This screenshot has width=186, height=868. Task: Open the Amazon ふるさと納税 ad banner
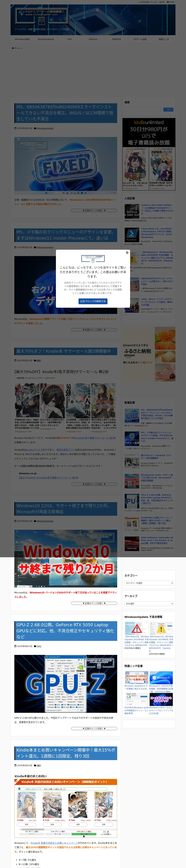coord(149,354)
